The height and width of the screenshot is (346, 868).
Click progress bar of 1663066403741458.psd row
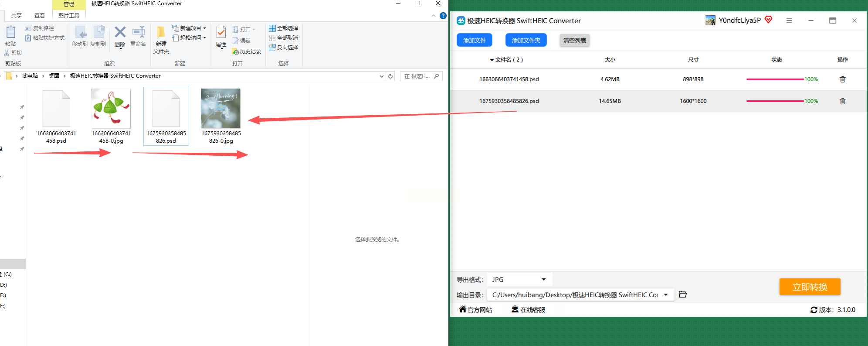coord(775,79)
